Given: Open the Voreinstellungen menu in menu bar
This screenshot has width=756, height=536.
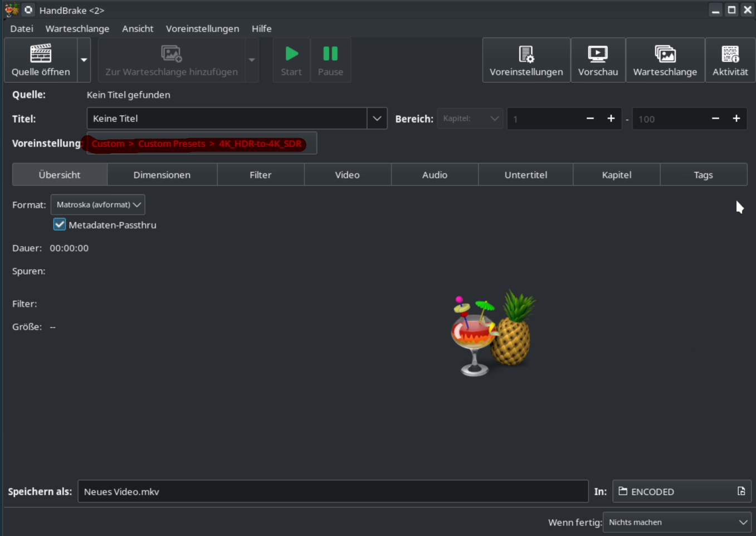Looking at the screenshot, I should 202,28.
